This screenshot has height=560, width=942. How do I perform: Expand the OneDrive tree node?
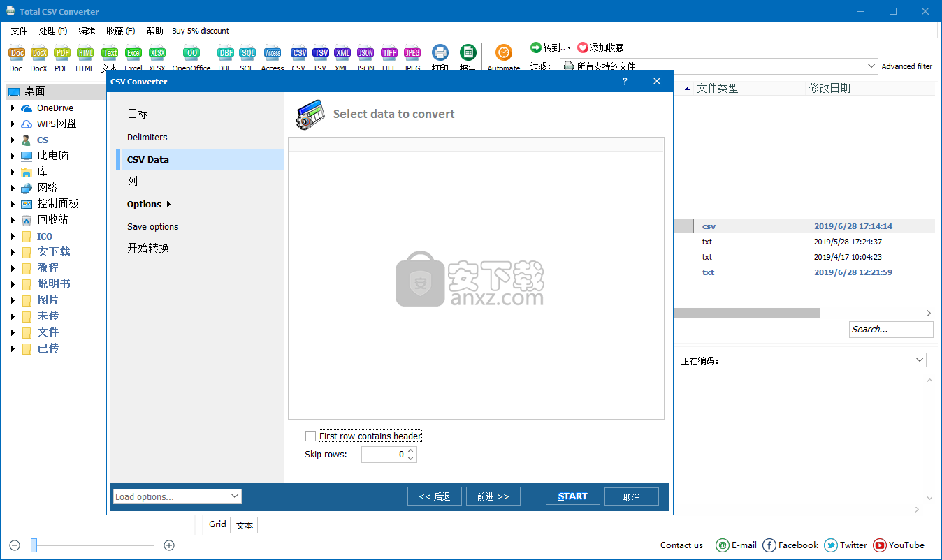(13, 108)
